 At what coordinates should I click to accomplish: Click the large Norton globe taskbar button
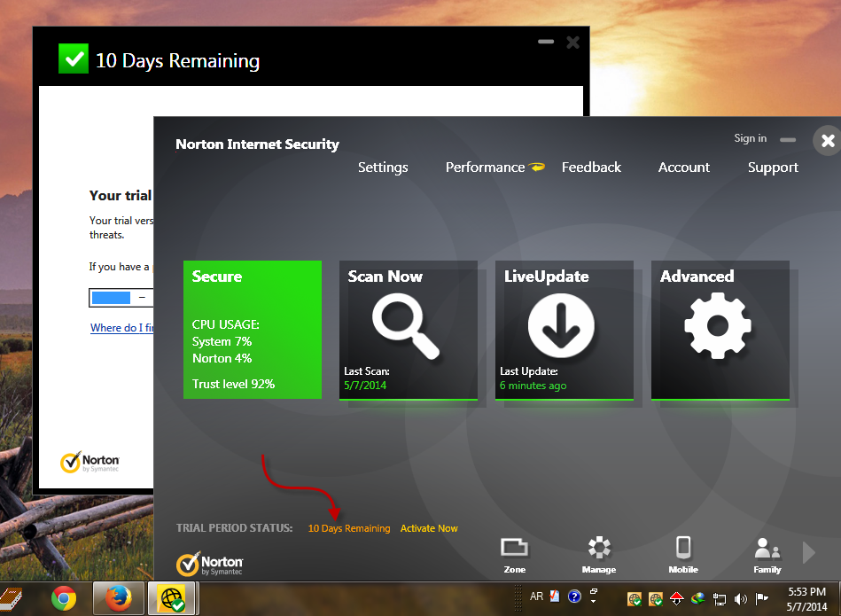click(x=172, y=598)
